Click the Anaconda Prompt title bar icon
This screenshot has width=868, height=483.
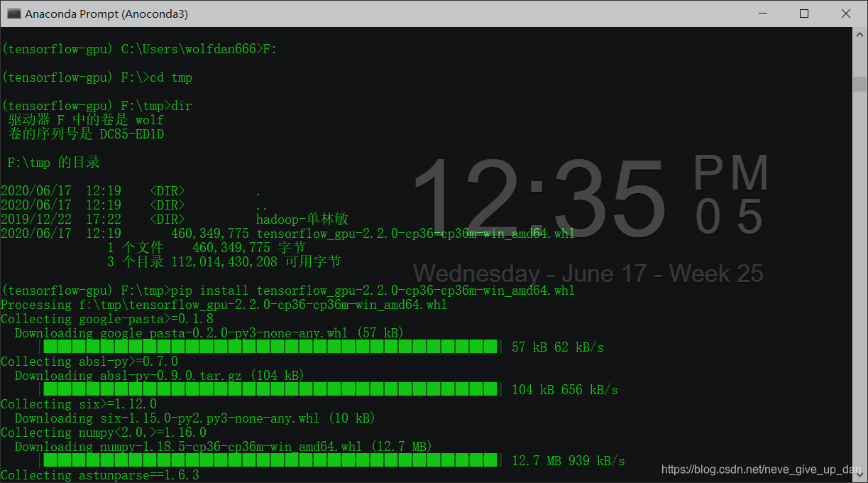pyautogui.click(x=13, y=13)
